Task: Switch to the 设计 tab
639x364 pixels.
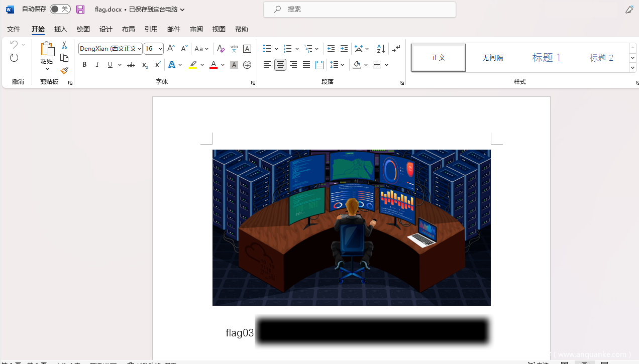Action: pos(106,29)
